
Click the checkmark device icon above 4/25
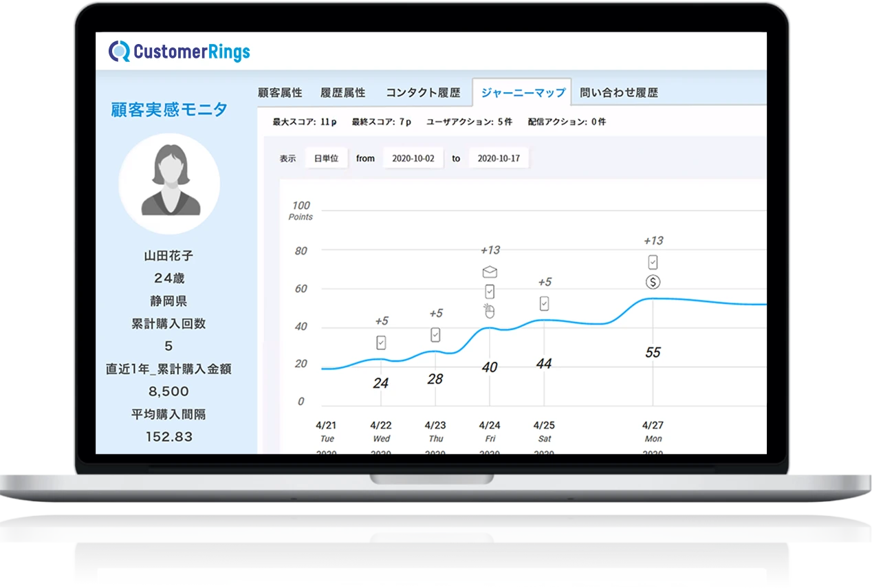point(544,303)
